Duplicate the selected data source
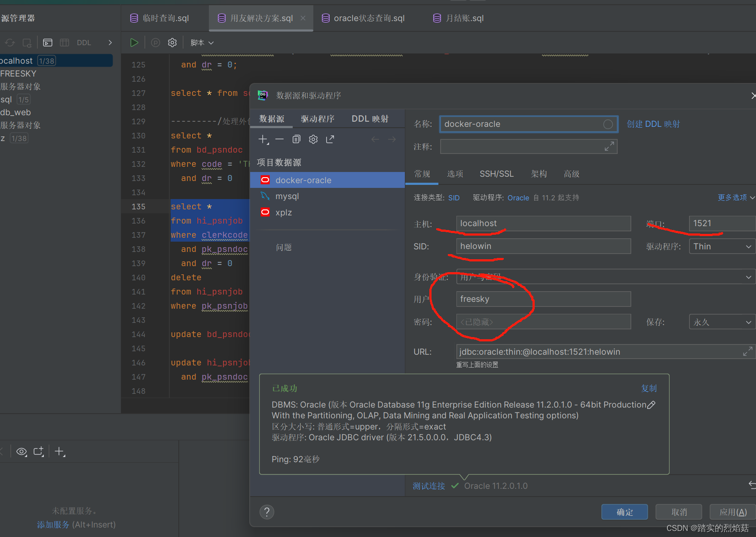The height and width of the screenshot is (537, 756). tap(297, 139)
